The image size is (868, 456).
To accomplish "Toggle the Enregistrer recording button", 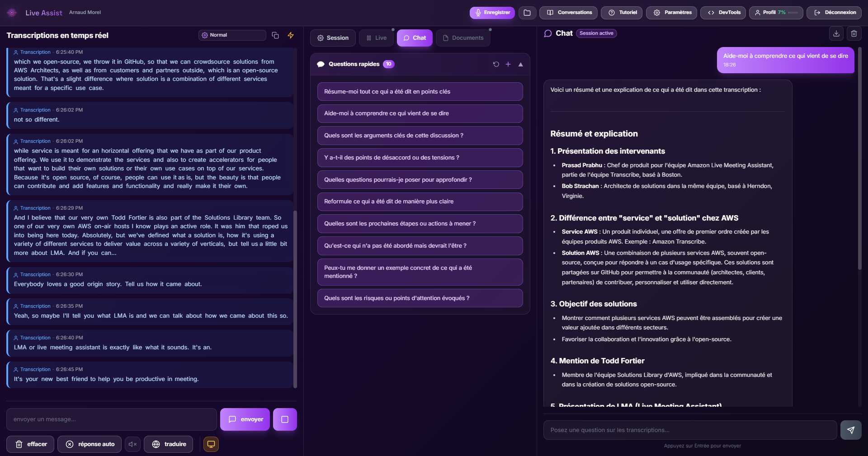I will pos(492,13).
